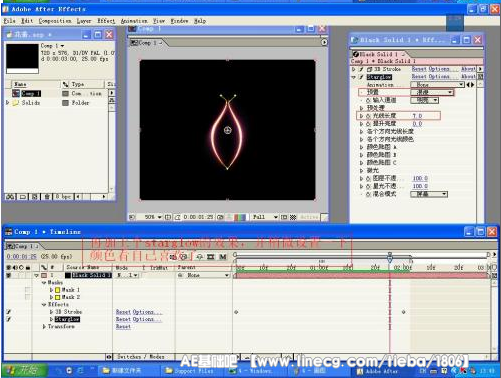This screenshot has height=378, width=501.
Task: Toggle title-action safe icon in Comp viewer
Action: click(x=168, y=217)
